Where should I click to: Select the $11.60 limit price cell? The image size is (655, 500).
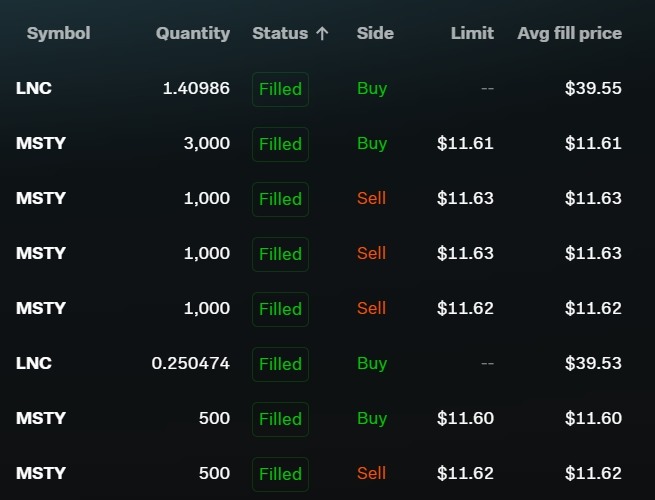coord(465,418)
